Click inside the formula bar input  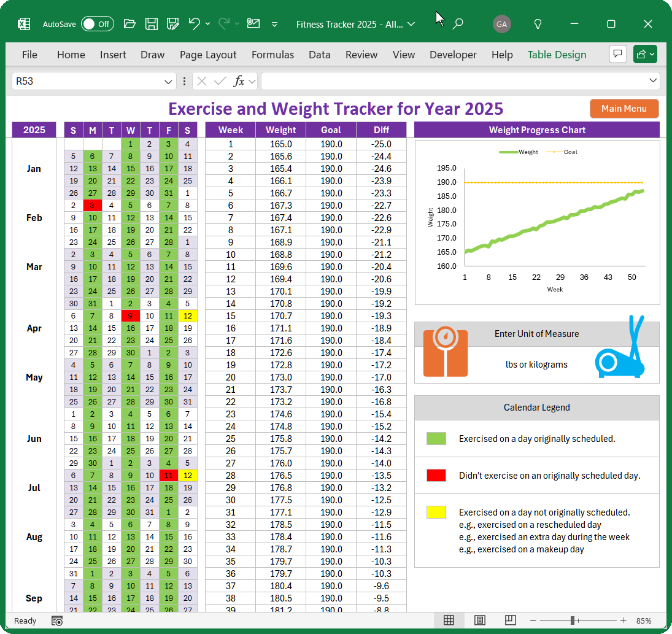(x=453, y=81)
